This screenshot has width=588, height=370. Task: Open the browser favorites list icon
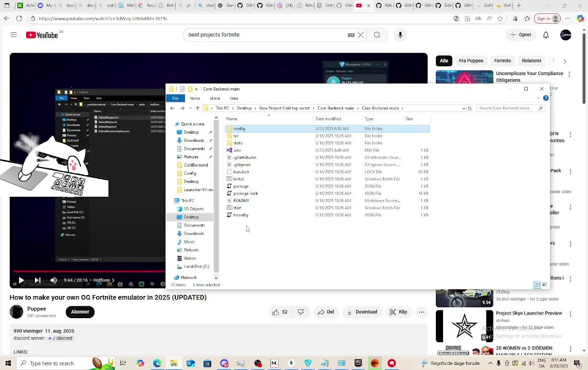(x=527, y=18)
